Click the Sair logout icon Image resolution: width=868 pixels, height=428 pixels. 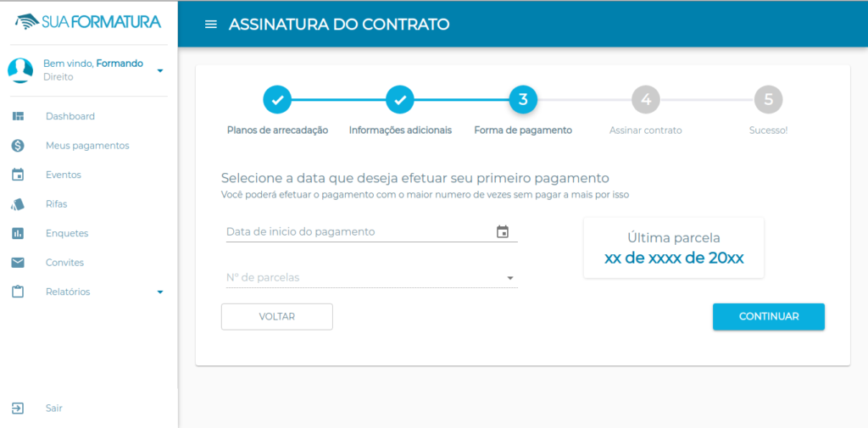tap(18, 408)
